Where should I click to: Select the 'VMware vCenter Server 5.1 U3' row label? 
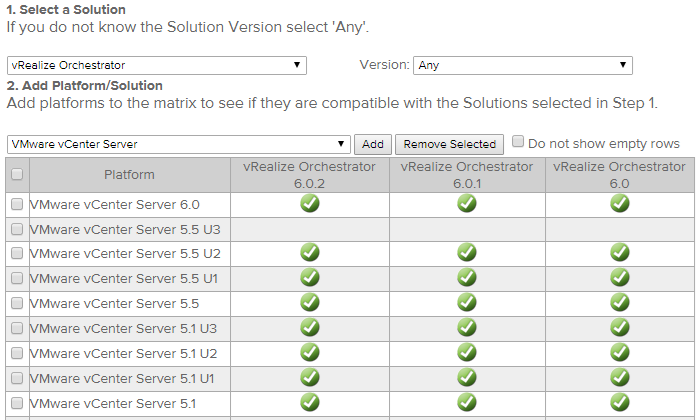tap(123, 329)
